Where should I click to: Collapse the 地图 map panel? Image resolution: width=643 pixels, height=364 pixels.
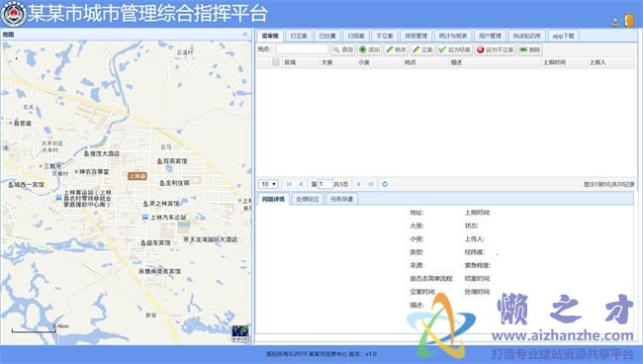coord(245,35)
